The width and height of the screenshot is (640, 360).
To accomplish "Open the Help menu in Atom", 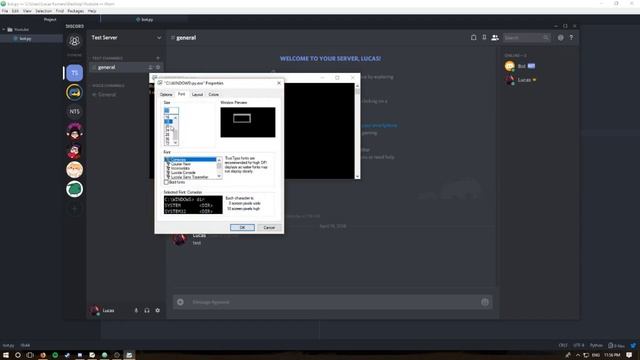I will (x=92, y=11).
